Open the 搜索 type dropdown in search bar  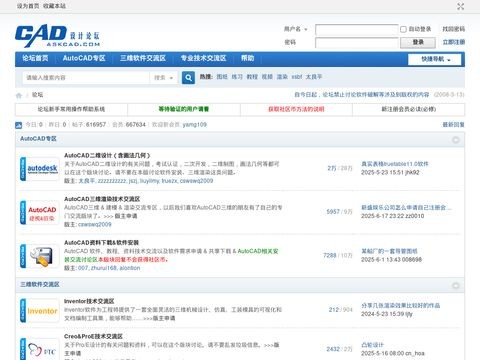pyautogui.click(x=164, y=78)
